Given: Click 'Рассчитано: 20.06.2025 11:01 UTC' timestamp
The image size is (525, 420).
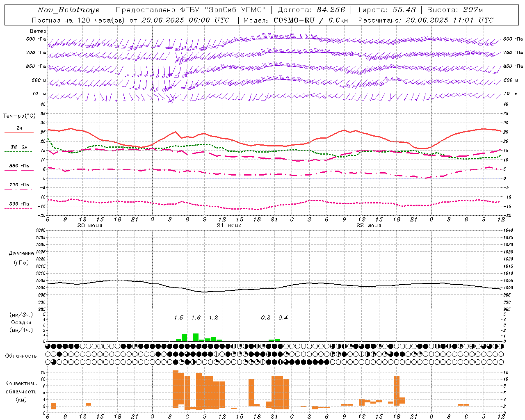Looking at the screenshot, I should click(x=426, y=20).
